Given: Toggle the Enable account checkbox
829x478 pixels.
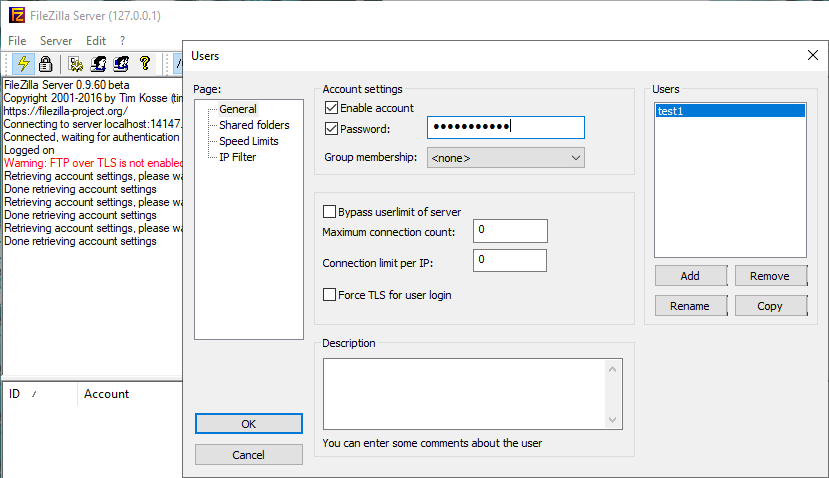Looking at the screenshot, I should click(x=331, y=108).
